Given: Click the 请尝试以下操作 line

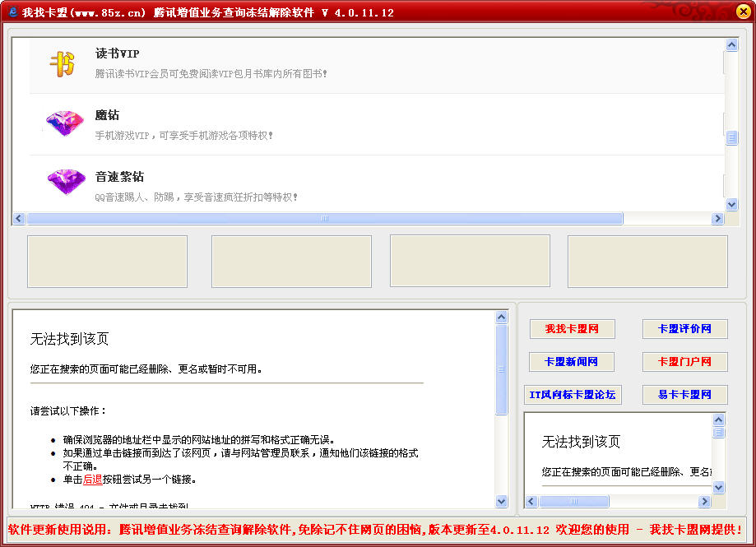Looking at the screenshot, I should (x=68, y=411).
